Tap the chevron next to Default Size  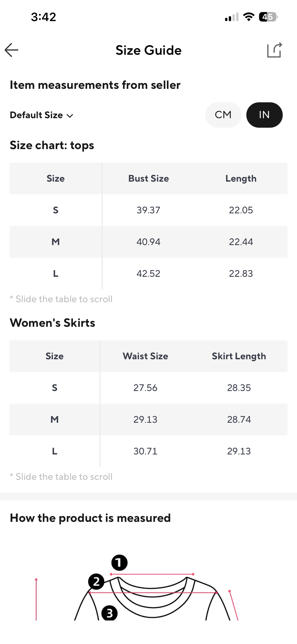[x=70, y=116]
